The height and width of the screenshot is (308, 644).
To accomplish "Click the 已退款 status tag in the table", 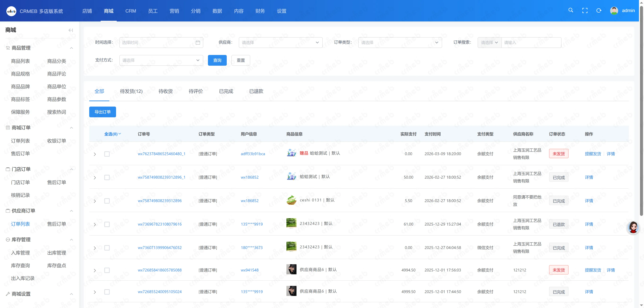I will [x=559, y=224].
